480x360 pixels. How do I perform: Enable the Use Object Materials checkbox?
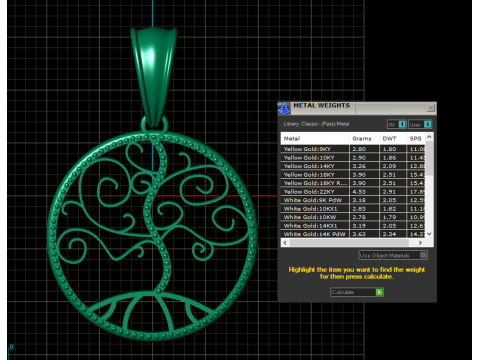pyautogui.click(x=423, y=255)
